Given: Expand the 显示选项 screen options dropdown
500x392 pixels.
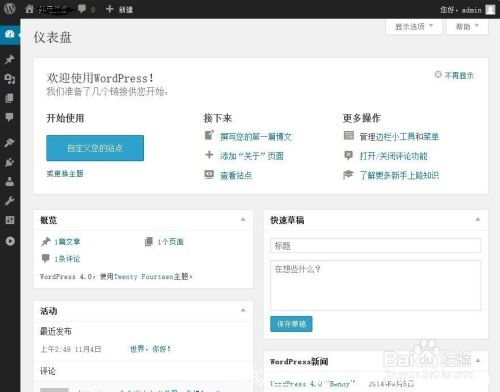Looking at the screenshot, I should pos(414,27).
